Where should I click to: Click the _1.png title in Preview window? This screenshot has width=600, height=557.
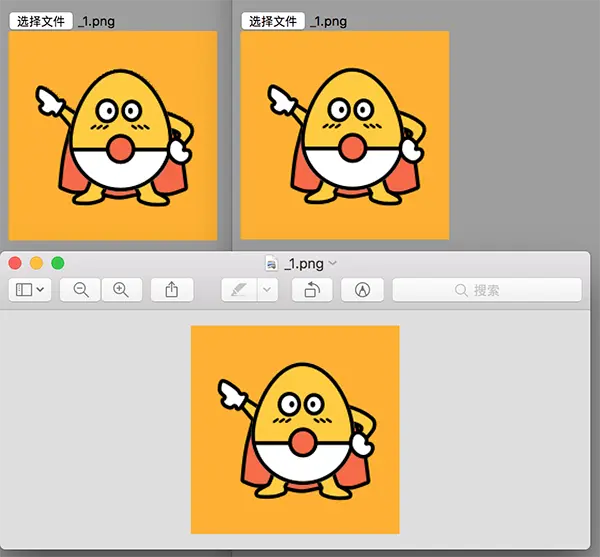pyautogui.click(x=304, y=264)
